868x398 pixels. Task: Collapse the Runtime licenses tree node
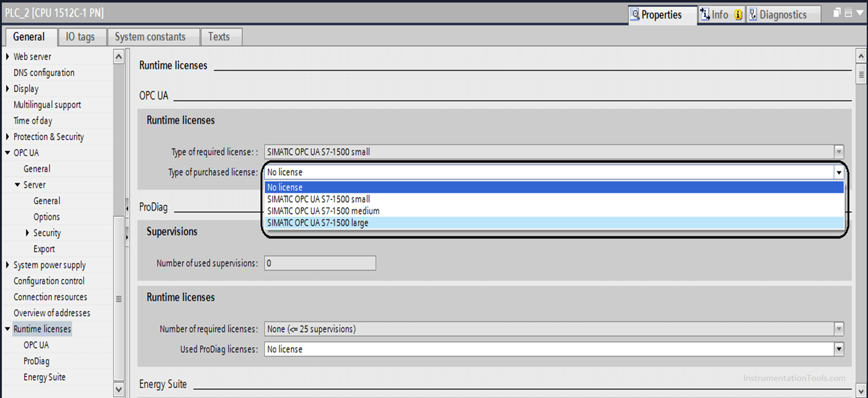click(x=7, y=329)
